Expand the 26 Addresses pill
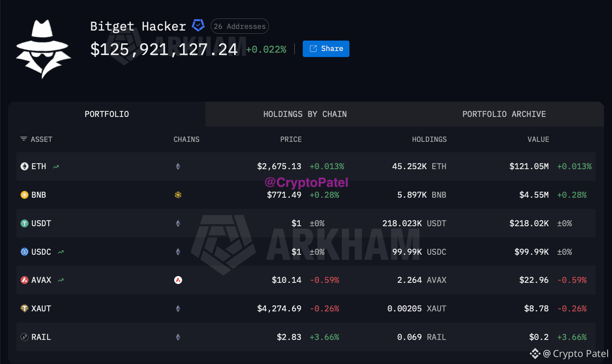 point(240,26)
